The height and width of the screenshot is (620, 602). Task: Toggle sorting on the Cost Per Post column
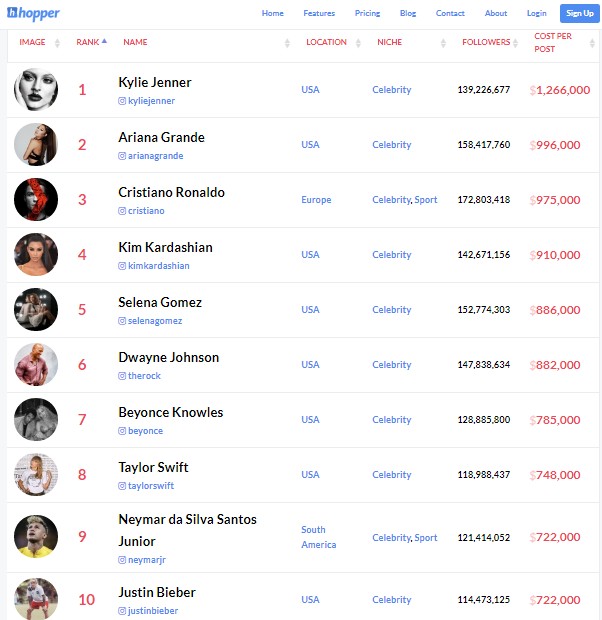click(x=592, y=43)
